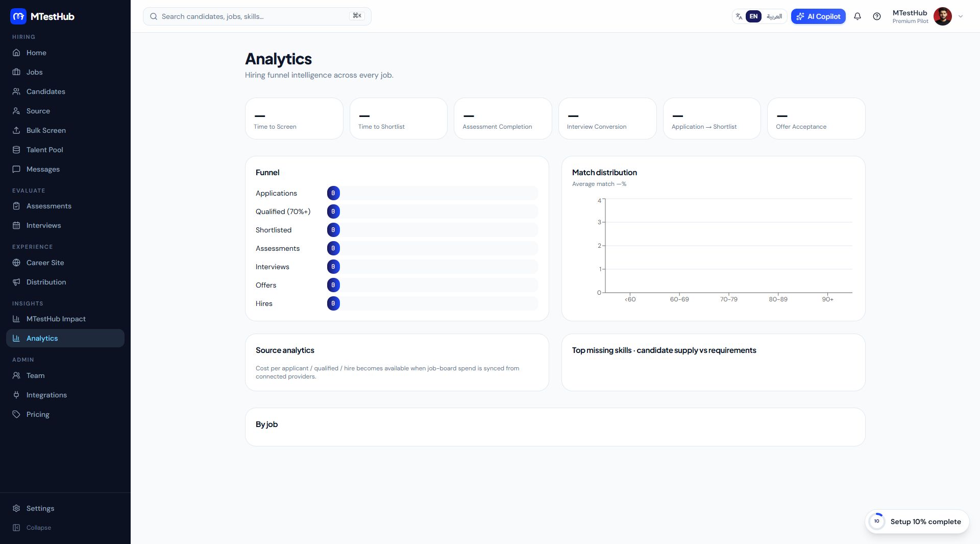This screenshot has height=544, width=980.
Task: Click the Offer Acceptance metric card
Action: point(816,119)
